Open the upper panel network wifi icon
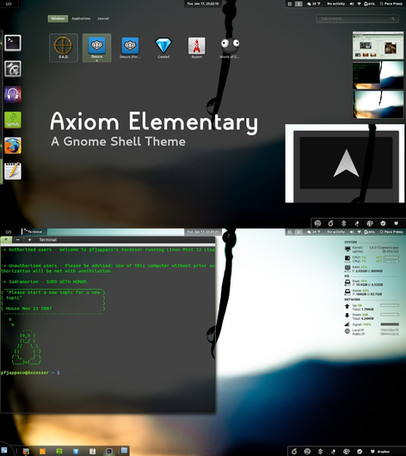This screenshot has height=456, width=406. click(359, 4)
